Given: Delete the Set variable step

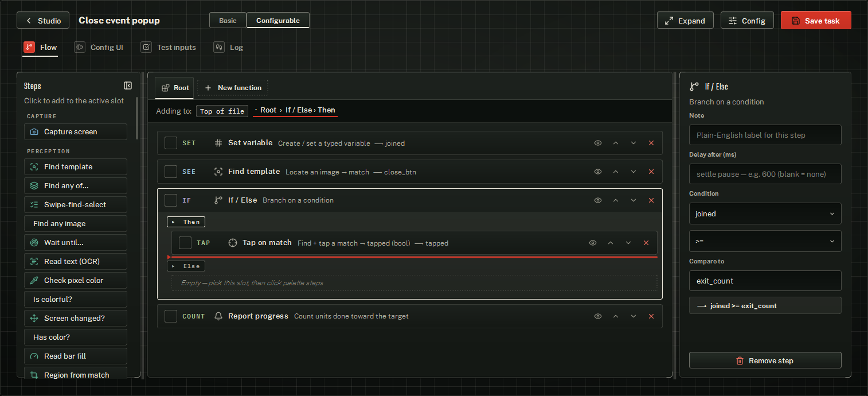Looking at the screenshot, I should coord(651,143).
